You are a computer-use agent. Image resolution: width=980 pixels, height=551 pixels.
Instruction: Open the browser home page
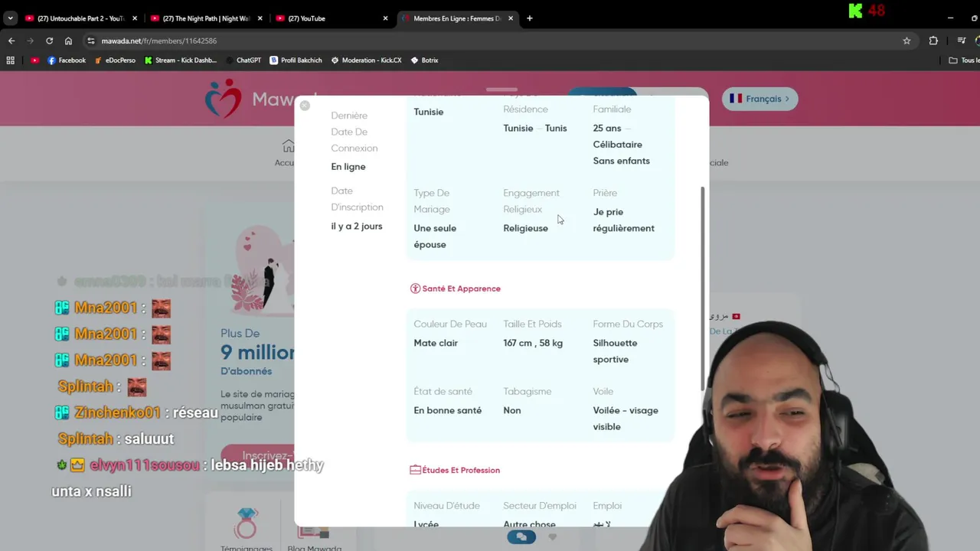point(68,41)
